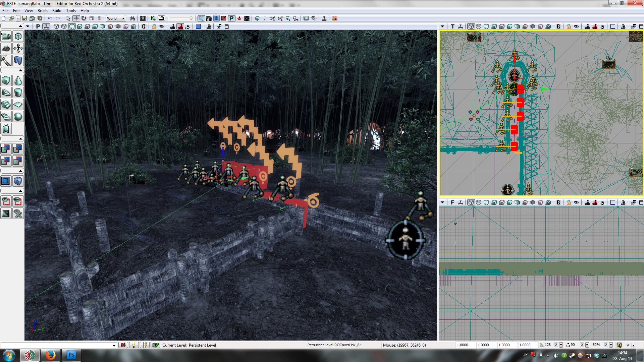The width and height of the screenshot is (644, 362).
Task: Open scale snap 50% dropdown
Action: click(611, 345)
